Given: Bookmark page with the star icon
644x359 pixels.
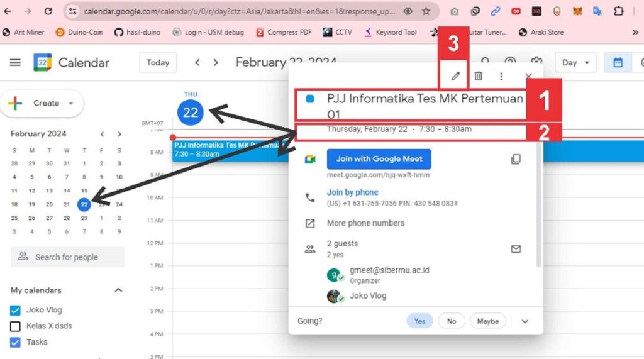Looking at the screenshot, I should 426,11.
